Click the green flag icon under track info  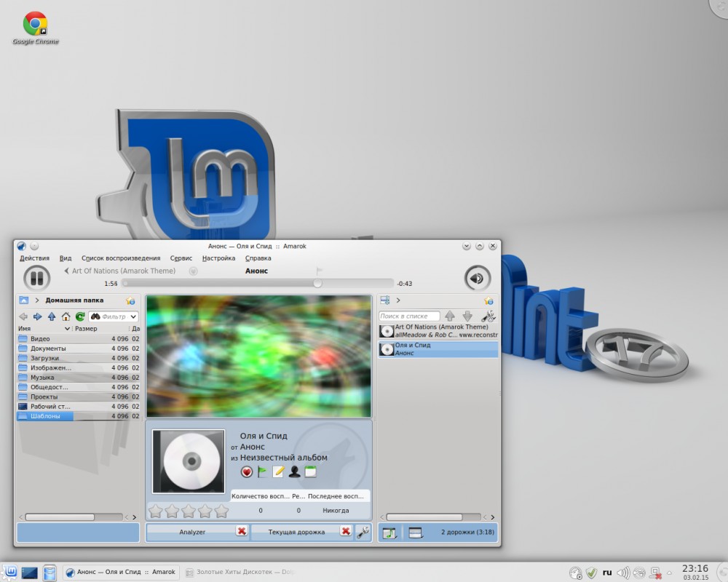262,472
